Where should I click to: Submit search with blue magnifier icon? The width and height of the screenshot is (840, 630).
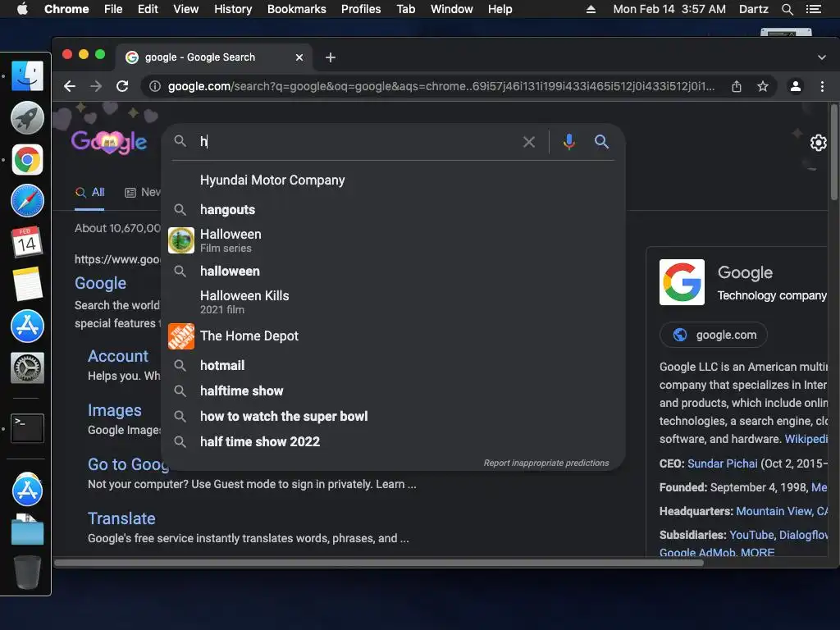click(601, 142)
